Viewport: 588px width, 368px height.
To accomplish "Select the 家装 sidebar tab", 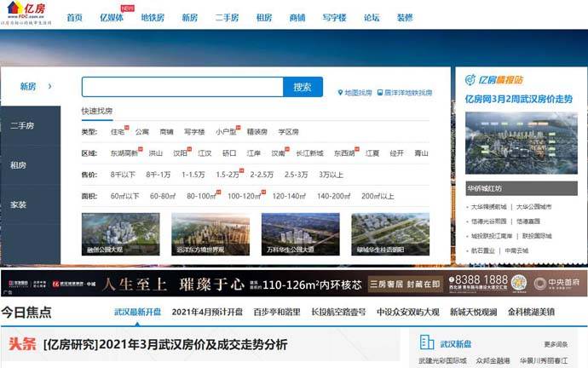I will tap(31, 204).
